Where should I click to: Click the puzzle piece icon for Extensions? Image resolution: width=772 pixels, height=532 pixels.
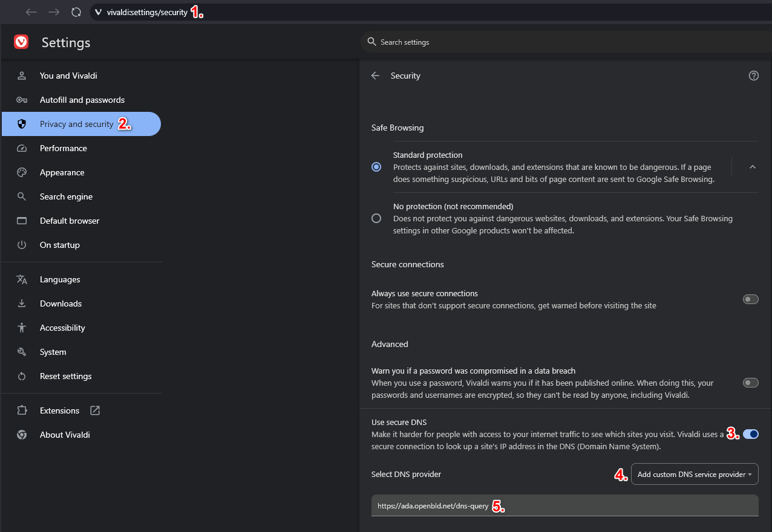[x=22, y=410]
